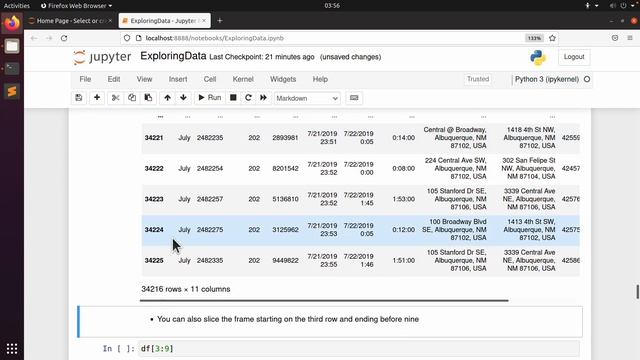Open the Insert menu
Image resolution: width=640 pixels, height=360 pixels.
178,79
